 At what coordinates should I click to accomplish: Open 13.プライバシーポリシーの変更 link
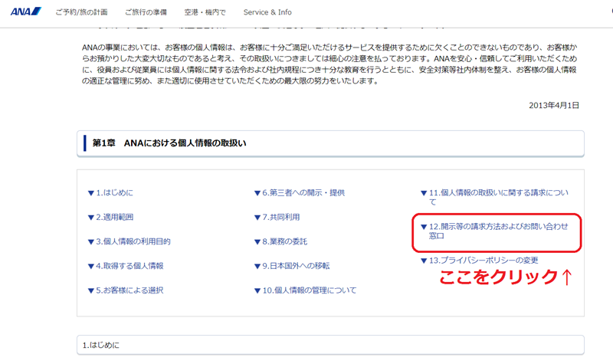[480, 261]
